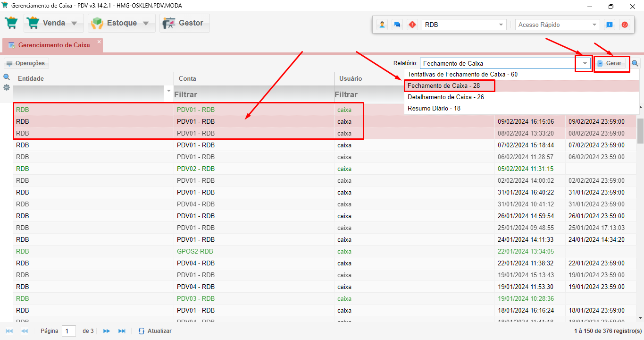644x340 pixels.
Task: Switch to Gerenciamento de Caixa tab
Action: (53, 45)
